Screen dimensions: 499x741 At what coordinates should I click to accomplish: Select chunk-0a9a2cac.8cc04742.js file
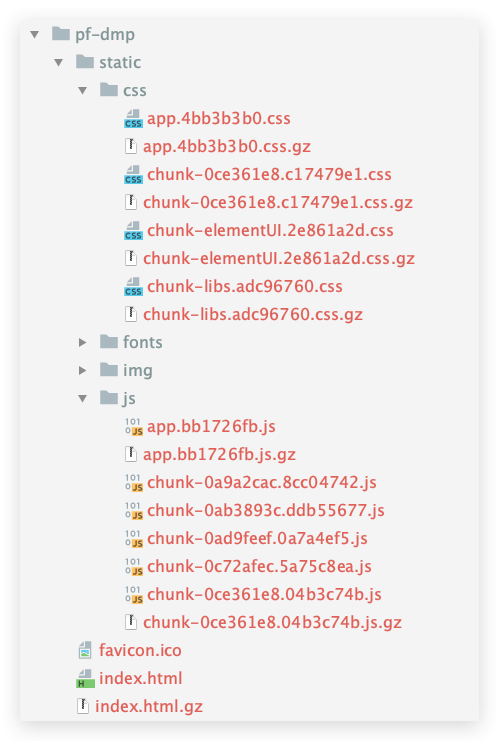(262, 483)
